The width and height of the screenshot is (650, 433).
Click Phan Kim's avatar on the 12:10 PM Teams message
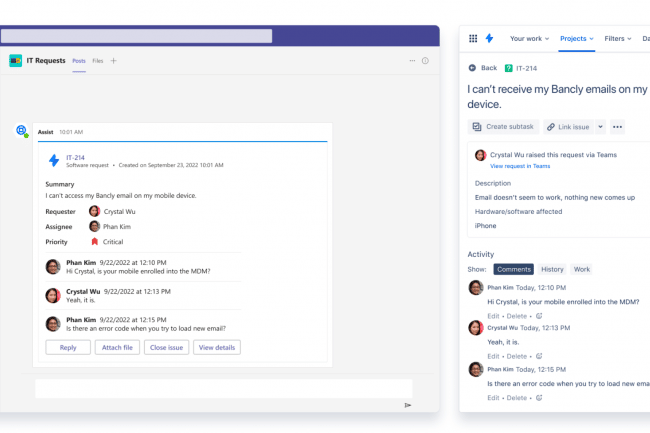point(53,266)
